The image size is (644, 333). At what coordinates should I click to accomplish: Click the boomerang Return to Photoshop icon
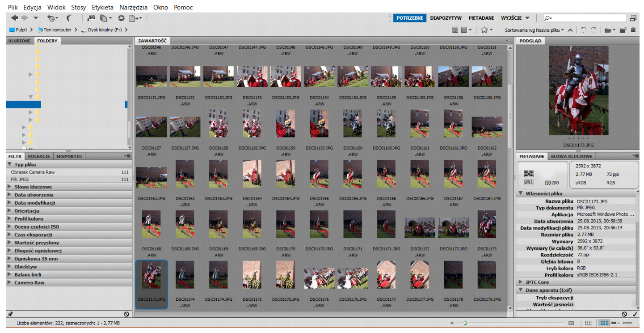pyautogui.click(x=68, y=18)
